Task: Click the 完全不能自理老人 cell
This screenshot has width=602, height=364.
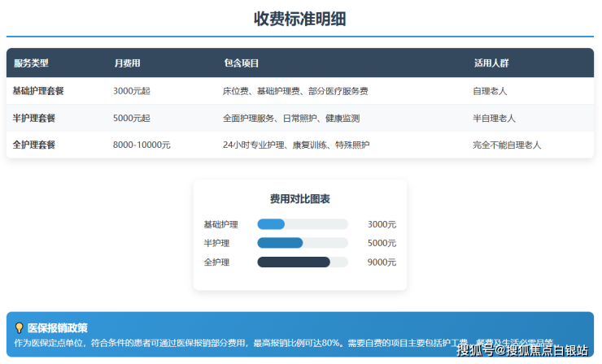Action: (x=506, y=145)
